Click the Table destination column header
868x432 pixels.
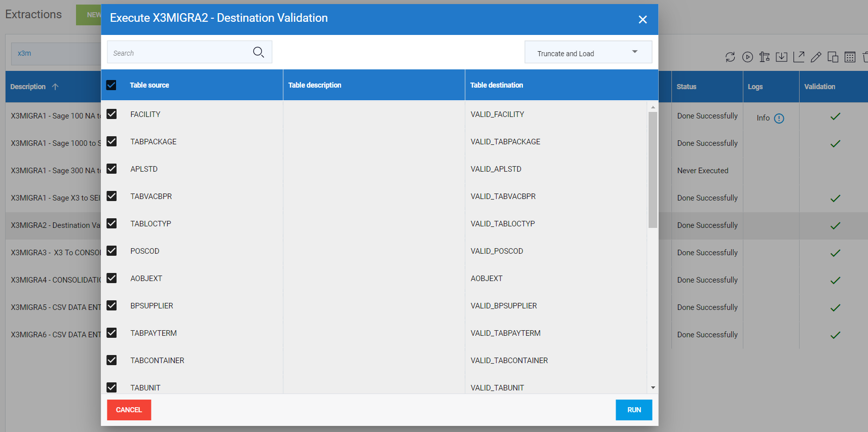(497, 85)
